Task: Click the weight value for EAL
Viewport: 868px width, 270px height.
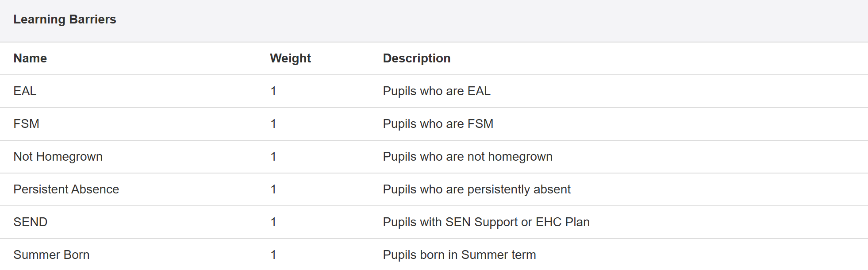Action: tap(273, 91)
